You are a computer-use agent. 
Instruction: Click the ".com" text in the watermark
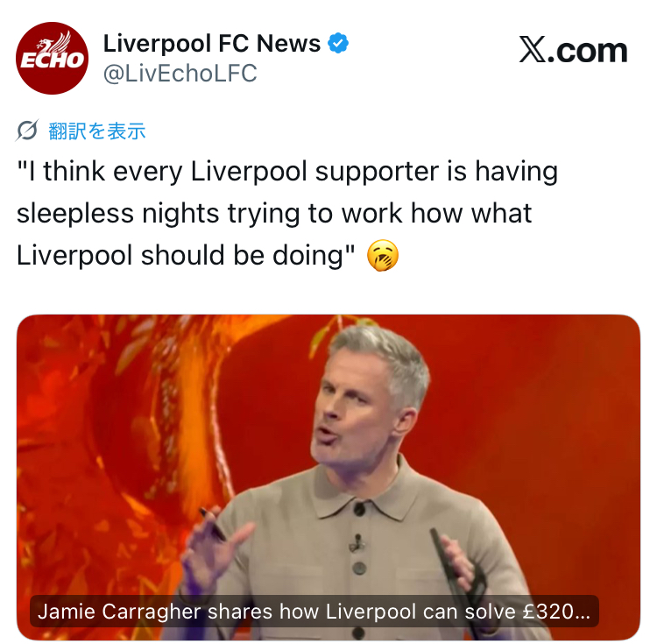pos(588,50)
